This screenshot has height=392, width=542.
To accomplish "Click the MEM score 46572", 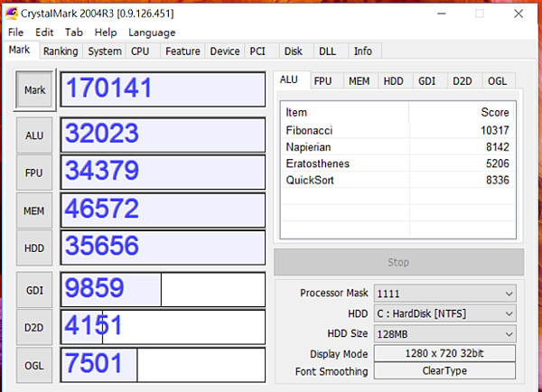I will click(x=164, y=210).
